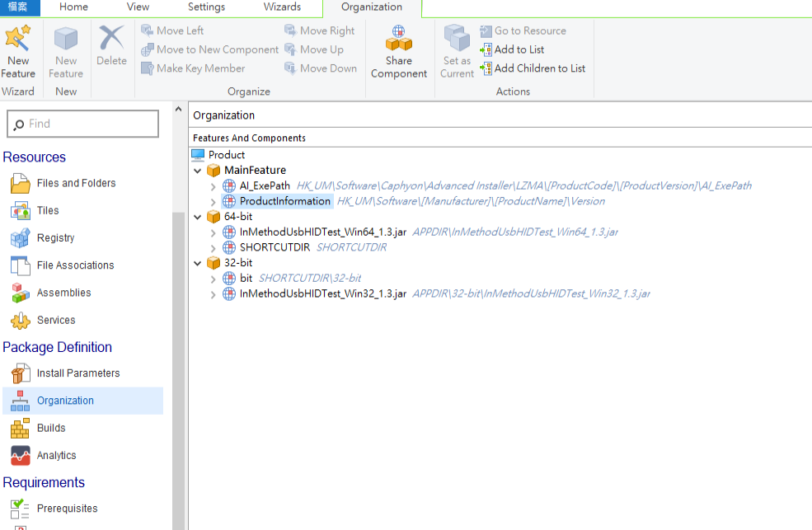This screenshot has height=530, width=812.
Task: Click Add to List
Action: click(512, 49)
